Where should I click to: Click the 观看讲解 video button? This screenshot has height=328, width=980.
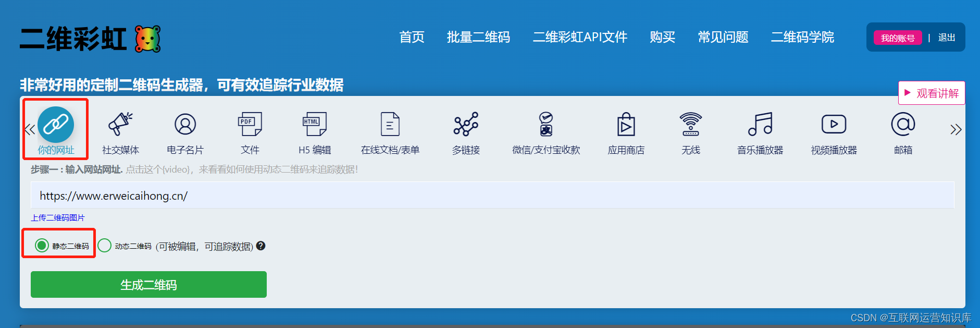932,93
